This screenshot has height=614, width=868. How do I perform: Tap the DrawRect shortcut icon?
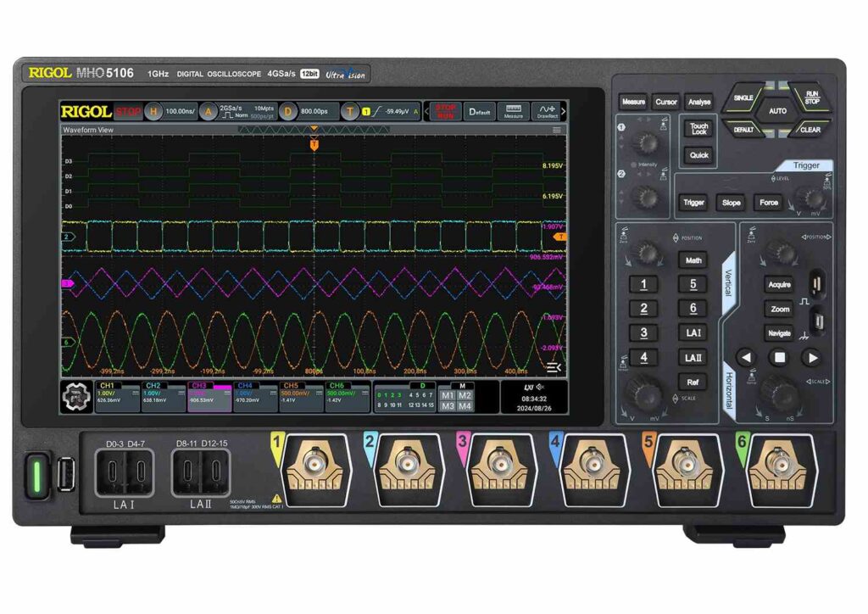[547, 111]
